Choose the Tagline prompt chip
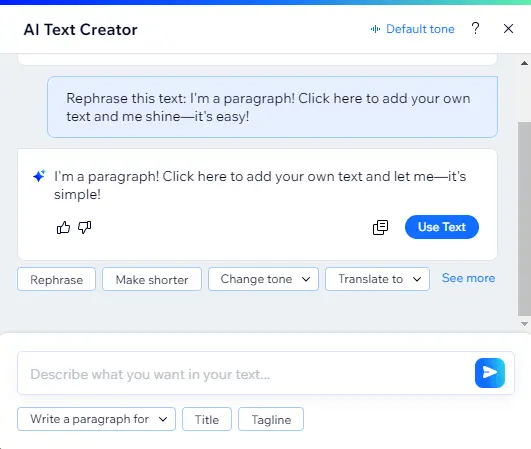This screenshot has width=531, height=449. click(x=271, y=419)
